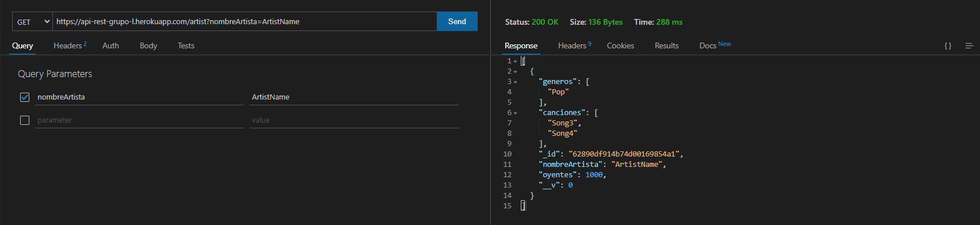Uncheck the nombreArtista parameter checkbox
The image size is (980, 225).
25,97
